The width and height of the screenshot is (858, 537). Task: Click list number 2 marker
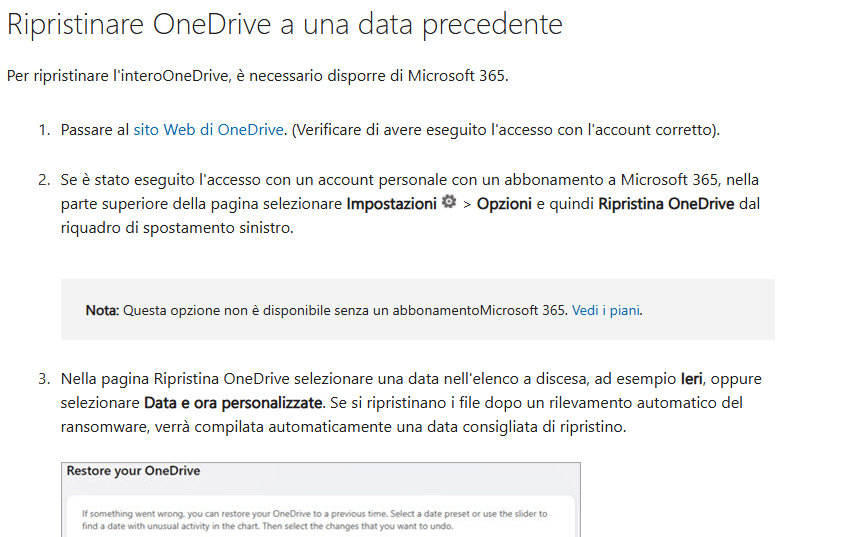pos(44,180)
